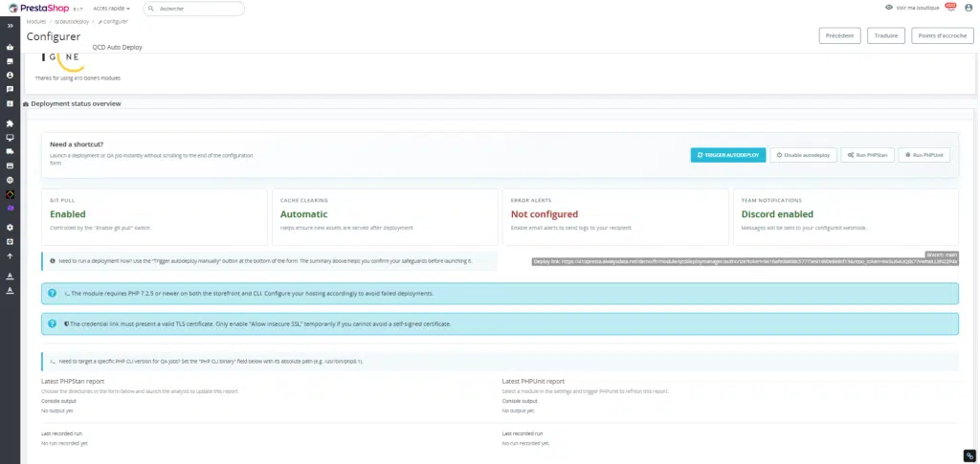Click the eye icon beside Voir ma boutique
Screen dimensions: 980x464
tap(889, 8)
